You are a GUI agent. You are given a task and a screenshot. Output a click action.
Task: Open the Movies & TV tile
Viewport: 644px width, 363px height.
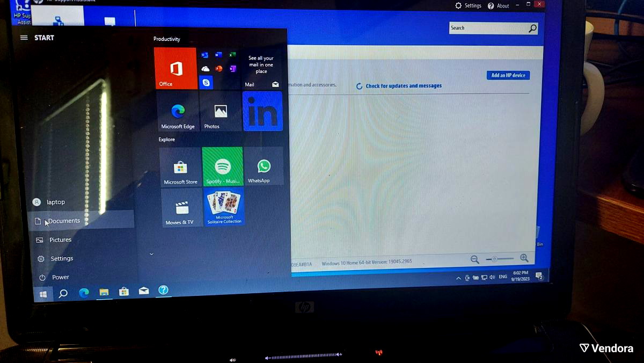tap(182, 208)
